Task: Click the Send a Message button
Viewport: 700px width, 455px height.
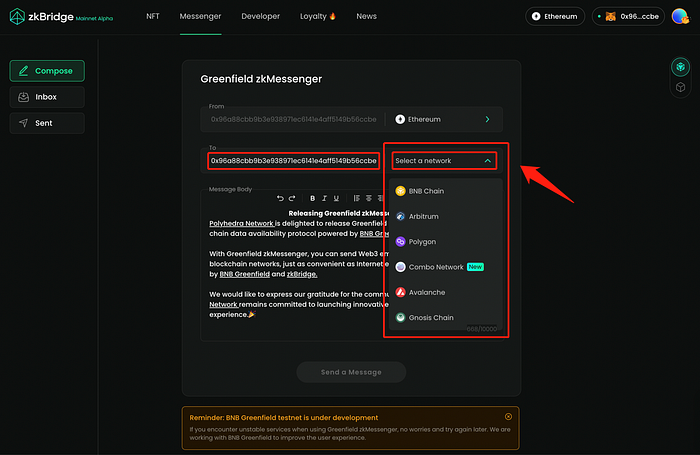Action: pyautogui.click(x=351, y=372)
